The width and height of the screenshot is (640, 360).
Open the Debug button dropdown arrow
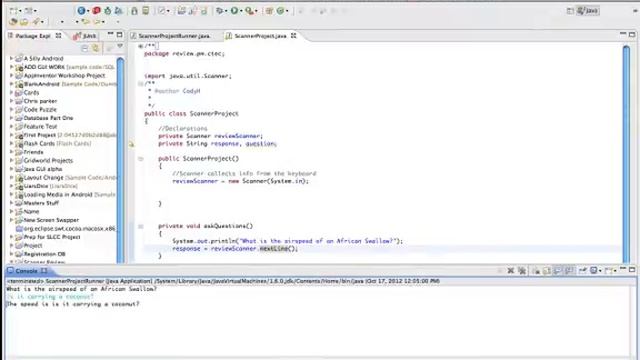(x=227, y=11)
